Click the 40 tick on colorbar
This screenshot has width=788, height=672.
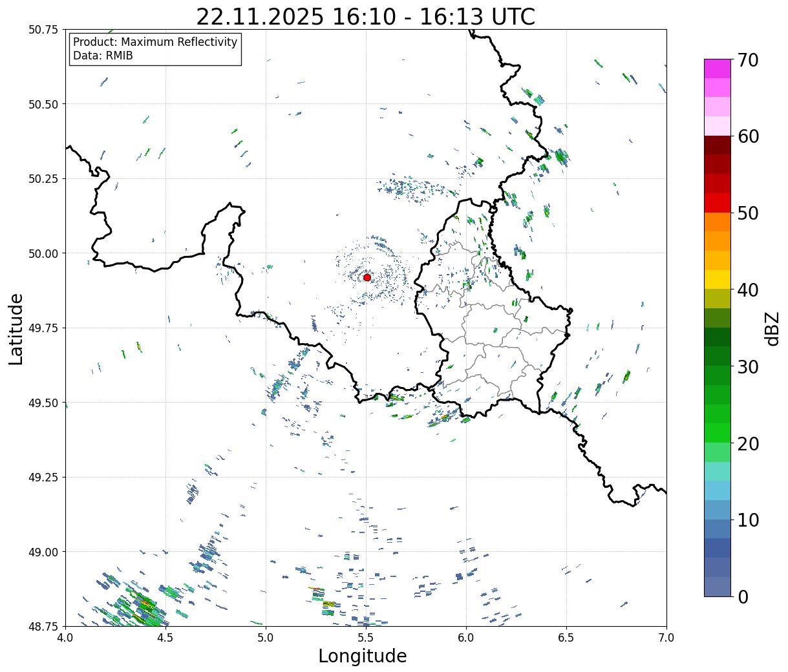tap(747, 290)
